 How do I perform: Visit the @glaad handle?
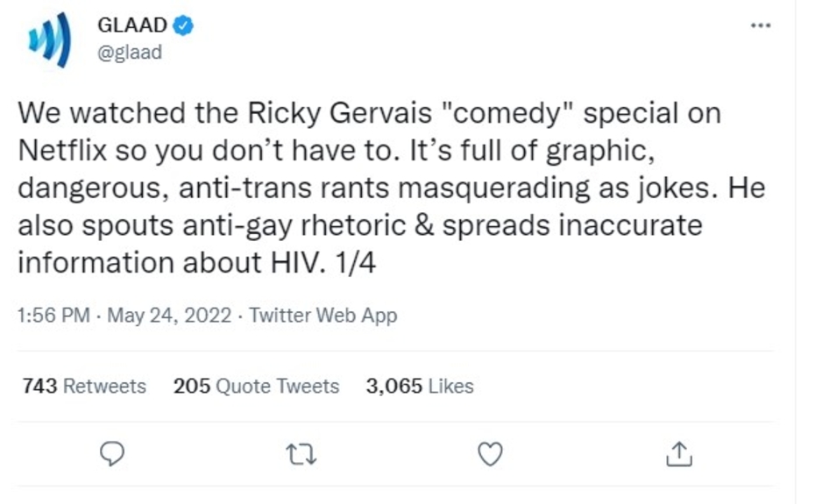click(x=130, y=53)
